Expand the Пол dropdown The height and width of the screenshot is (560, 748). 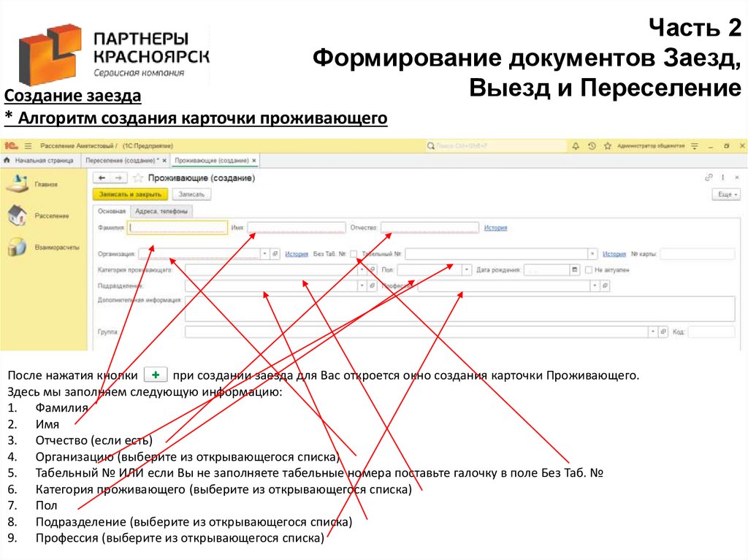[467, 270]
